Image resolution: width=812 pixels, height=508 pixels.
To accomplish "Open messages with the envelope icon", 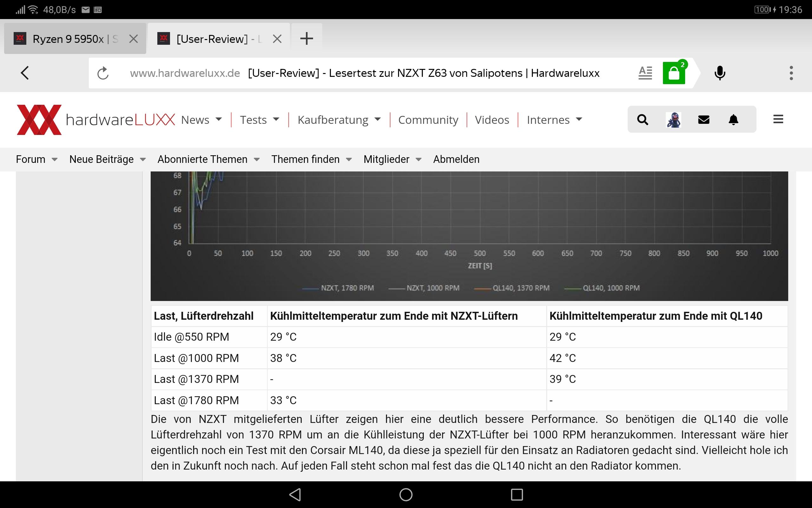I will click(x=704, y=119).
